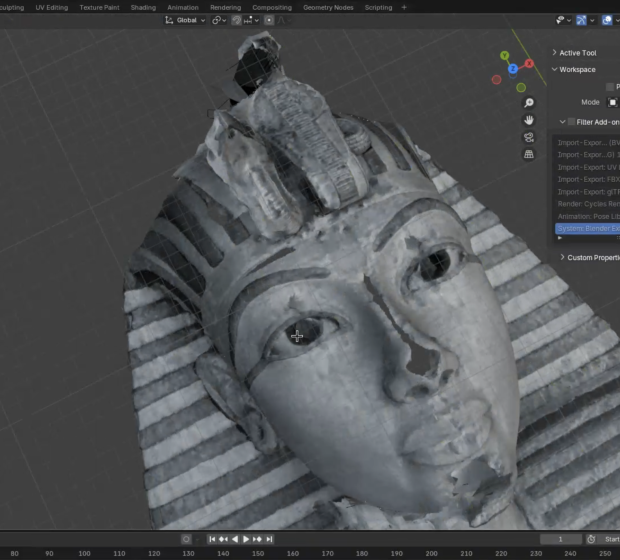This screenshot has height=560, width=620.
Task: Click the pan hand icon in viewport
Action: coord(529,120)
